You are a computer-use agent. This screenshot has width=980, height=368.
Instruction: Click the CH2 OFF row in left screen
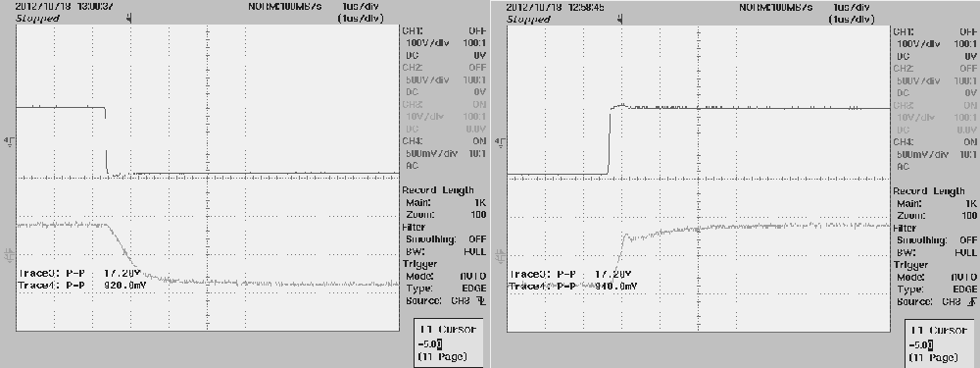click(444, 68)
